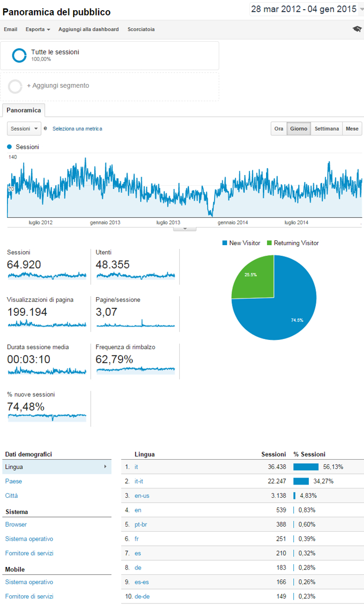The width and height of the screenshot is (364, 606).
Task: Click Aggiungi alla dashboard
Action: click(88, 29)
